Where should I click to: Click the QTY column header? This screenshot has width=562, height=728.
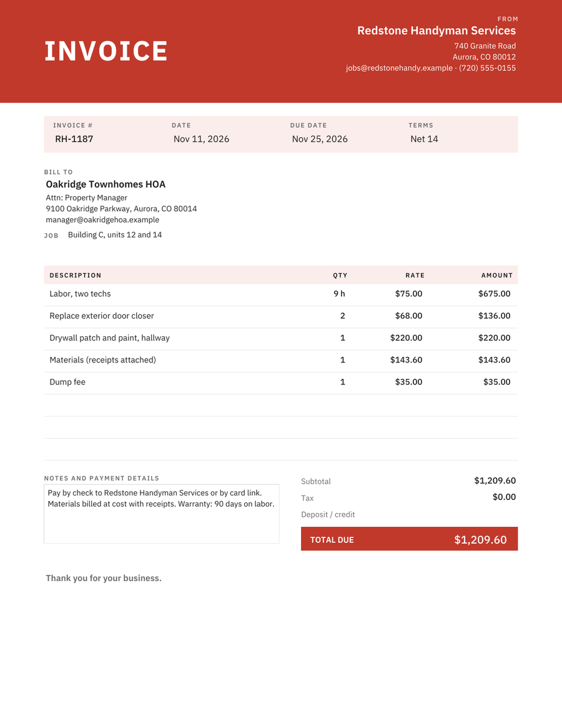[340, 276]
